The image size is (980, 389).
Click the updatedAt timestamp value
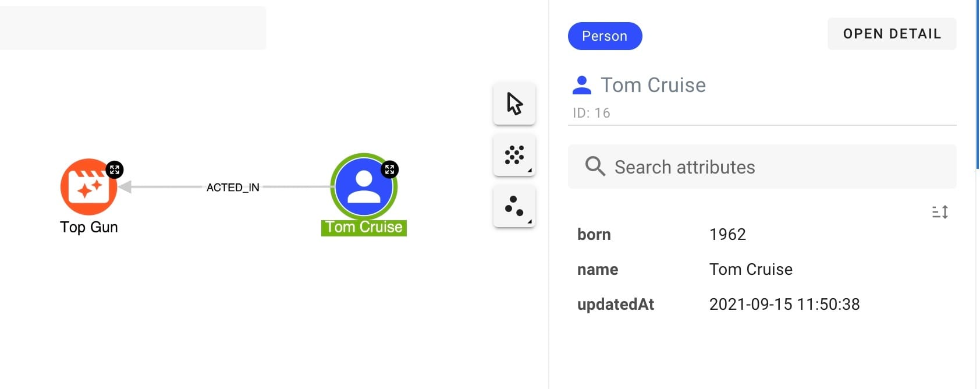point(784,304)
